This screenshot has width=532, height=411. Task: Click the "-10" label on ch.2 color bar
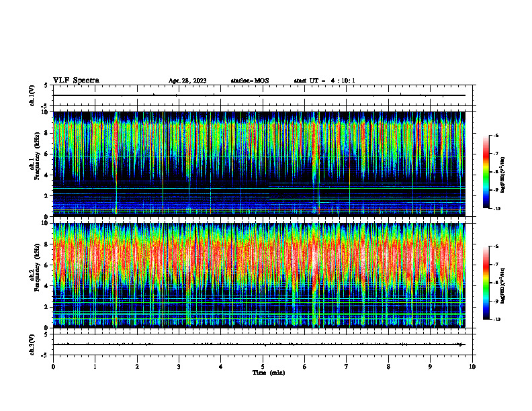pyautogui.click(x=497, y=320)
